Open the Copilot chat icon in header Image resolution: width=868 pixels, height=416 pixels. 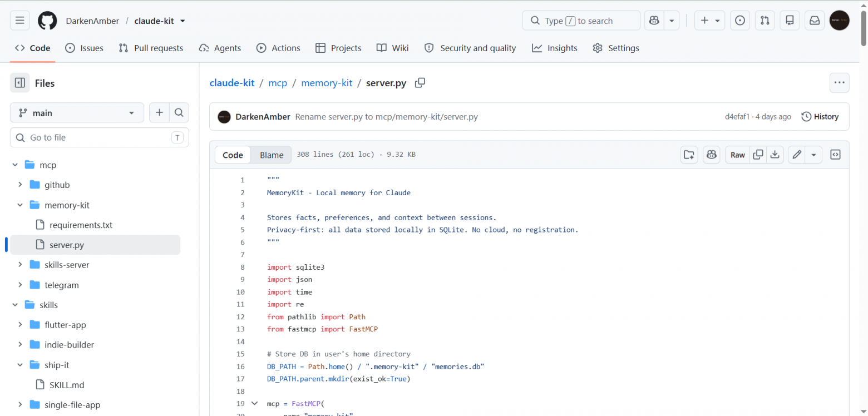click(654, 21)
